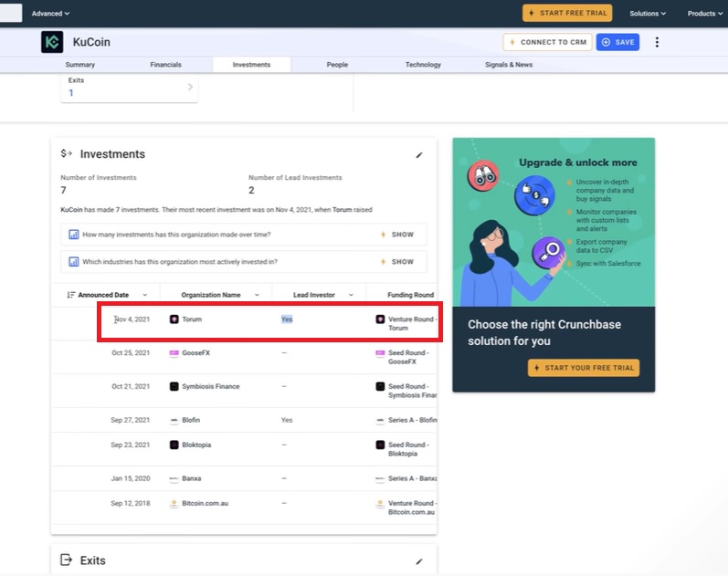
Task: Click the binoculars icon in the upgrade ad
Action: (x=483, y=175)
